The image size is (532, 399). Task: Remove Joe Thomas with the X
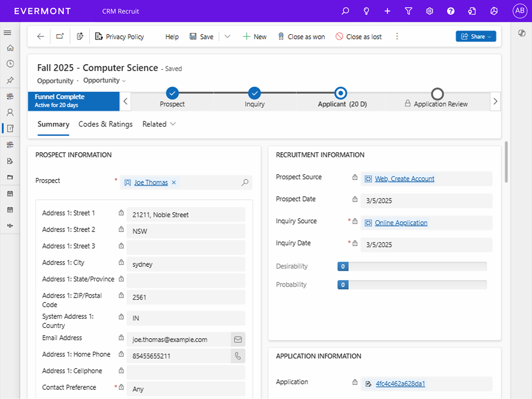click(174, 183)
